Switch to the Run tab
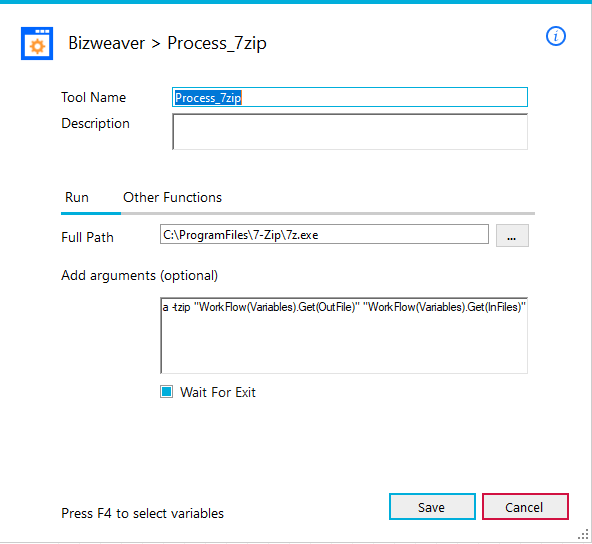592x544 pixels. pyautogui.click(x=77, y=197)
